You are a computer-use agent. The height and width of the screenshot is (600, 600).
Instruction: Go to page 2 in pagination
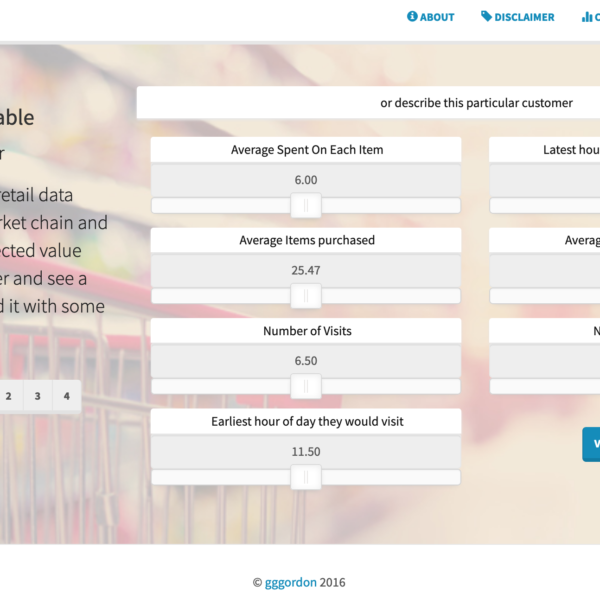(x=8, y=396)
